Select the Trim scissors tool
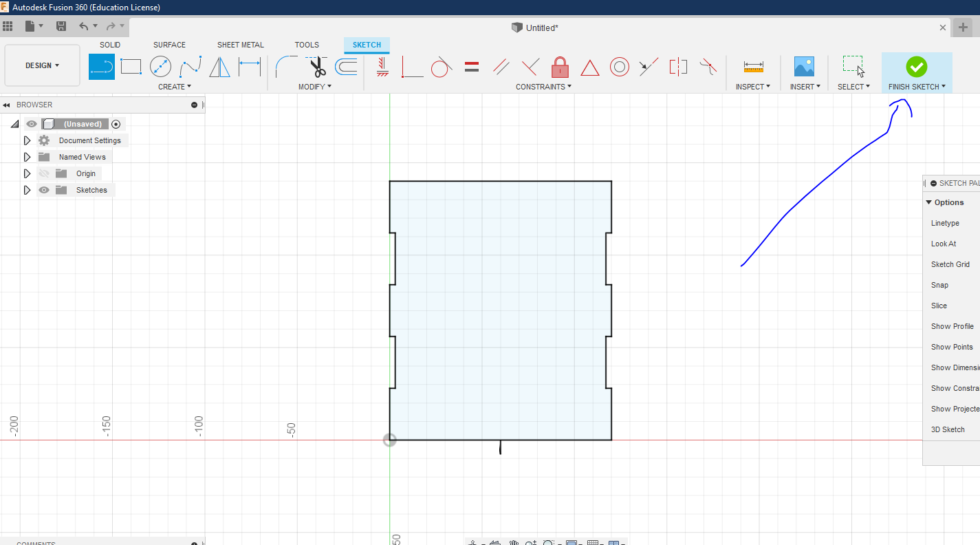Screen dimensions: 980x545 tap(316, 67)
